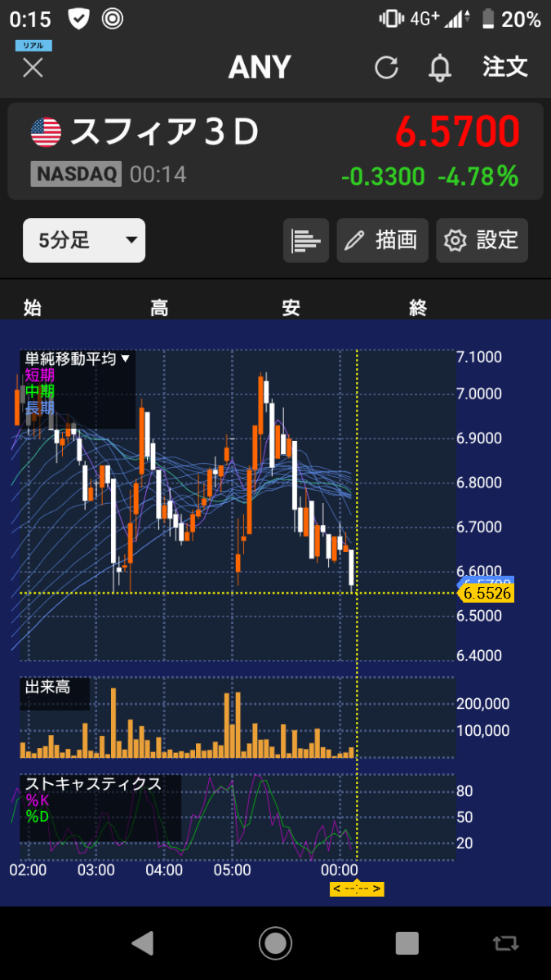
Task: Tap the 6.5700 current price
Action: [x=457, y=131]
